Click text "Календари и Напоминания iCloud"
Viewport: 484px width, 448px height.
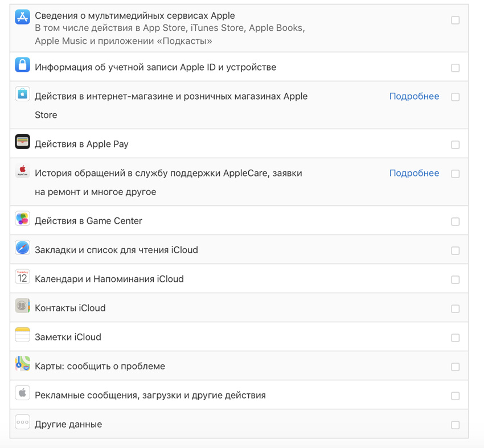[109, 279]
